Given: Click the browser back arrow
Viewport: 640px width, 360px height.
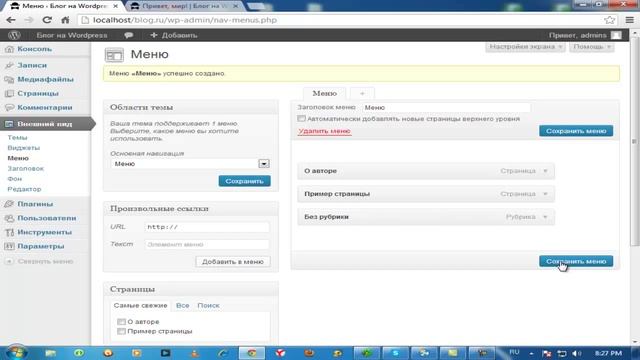Looking at the screenshot, I should coord(11,20).
